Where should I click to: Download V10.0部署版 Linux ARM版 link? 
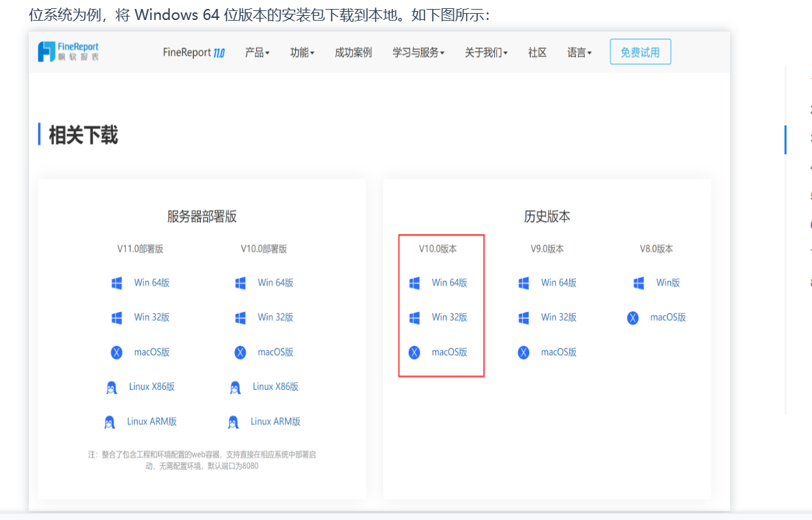275,422
